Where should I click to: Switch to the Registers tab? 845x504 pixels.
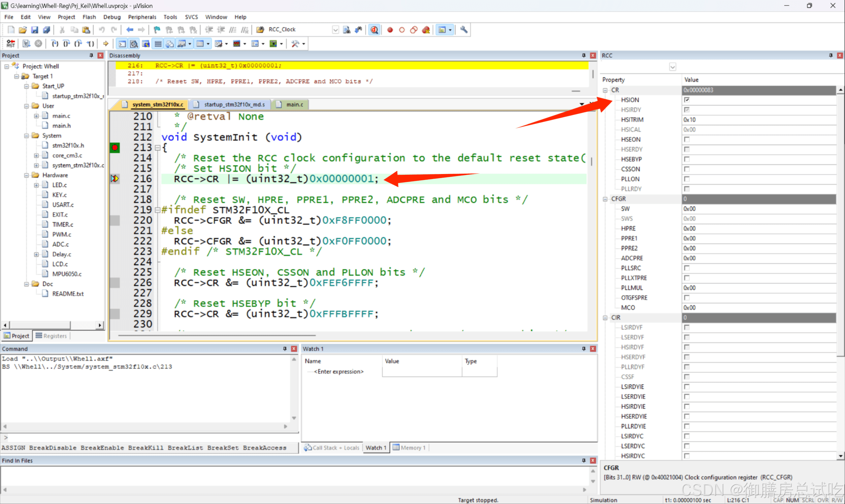tap(51, 336)
